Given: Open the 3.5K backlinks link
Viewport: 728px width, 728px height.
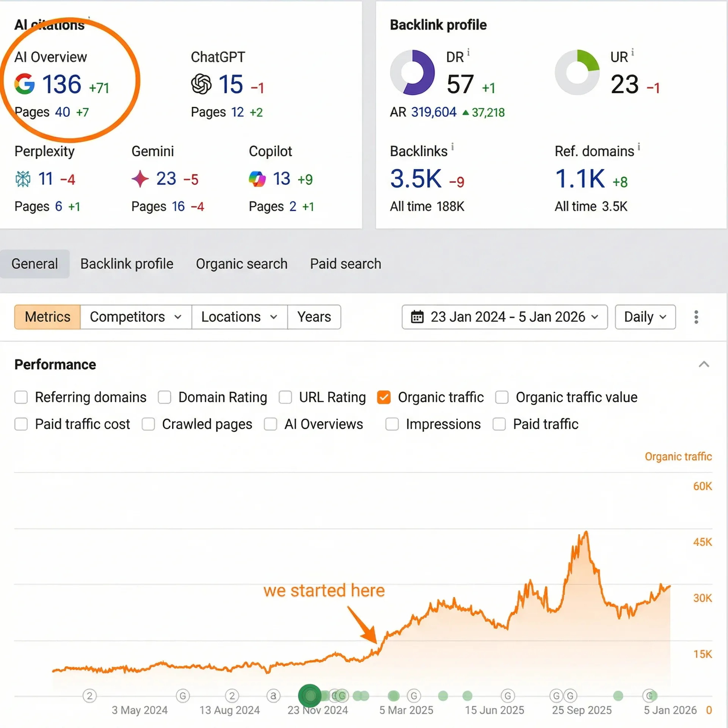Looking at the screenshot, I should coord(416,179).
